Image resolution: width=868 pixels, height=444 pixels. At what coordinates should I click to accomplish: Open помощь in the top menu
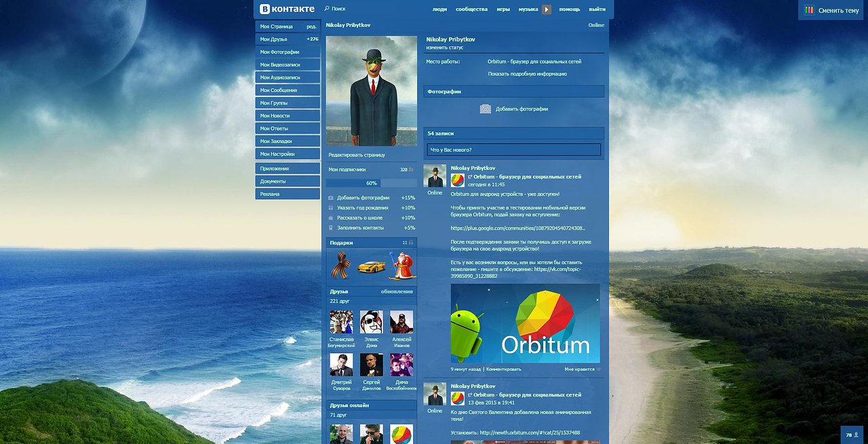(x=570, y=9)
